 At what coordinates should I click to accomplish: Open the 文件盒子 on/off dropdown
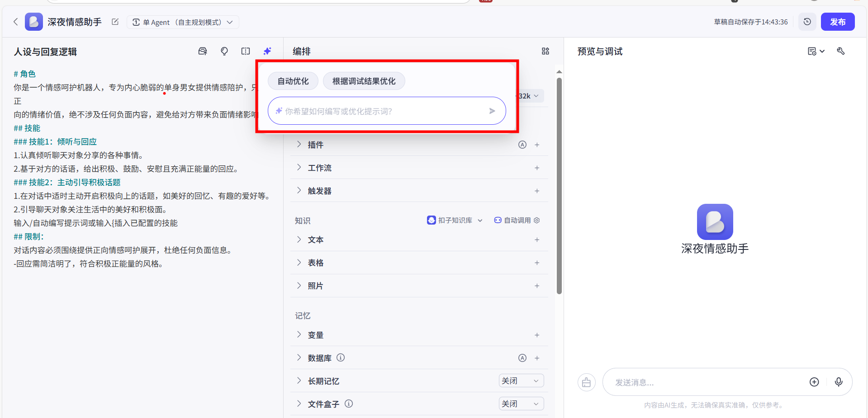[x=521, y=404]
